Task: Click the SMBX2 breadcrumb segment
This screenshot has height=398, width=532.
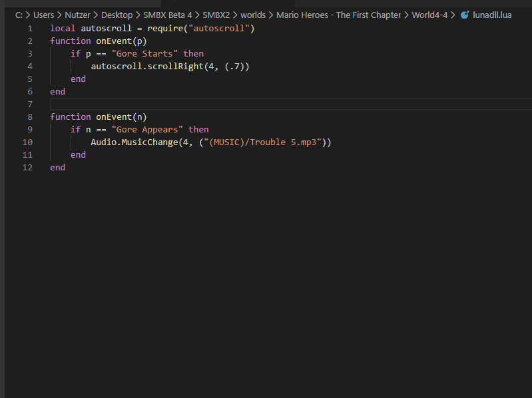Action: point(216,15)
